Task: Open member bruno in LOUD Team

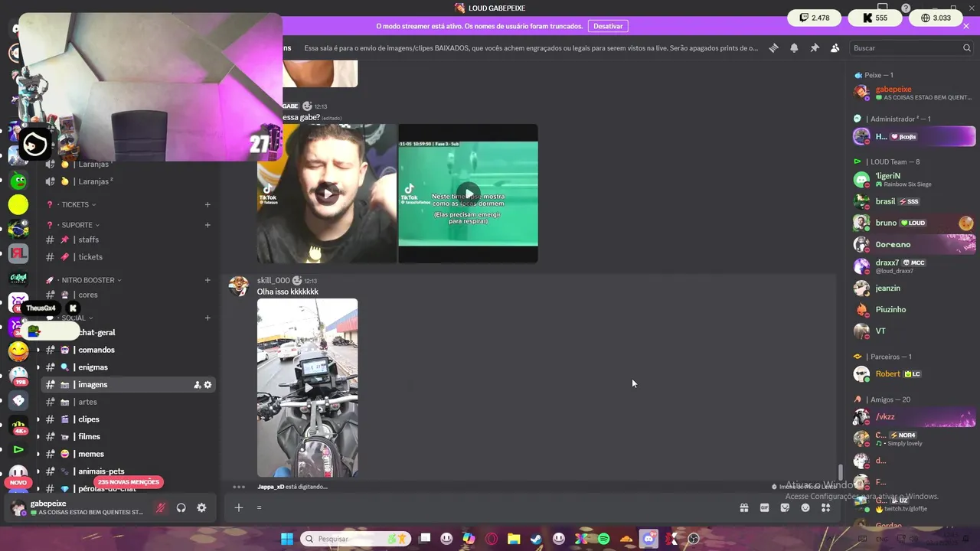Action: 914,223
